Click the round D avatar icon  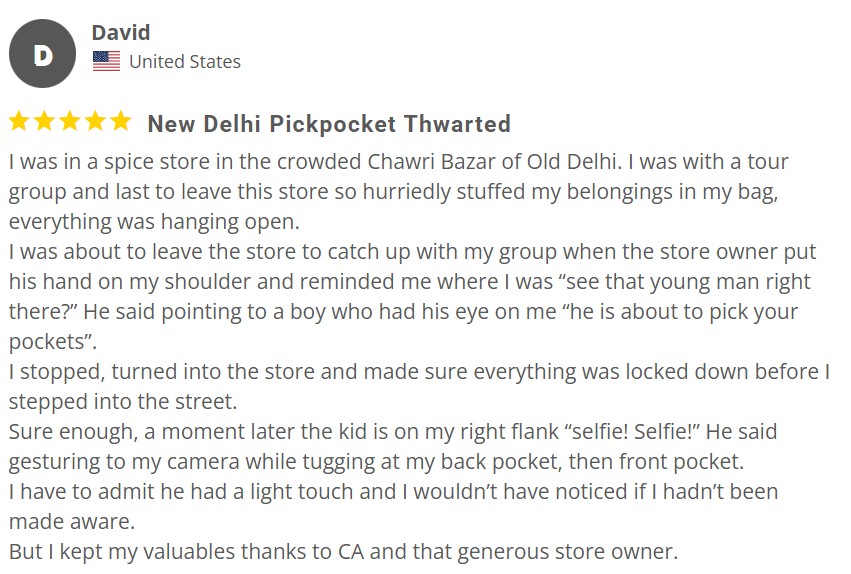pos(42,54)
